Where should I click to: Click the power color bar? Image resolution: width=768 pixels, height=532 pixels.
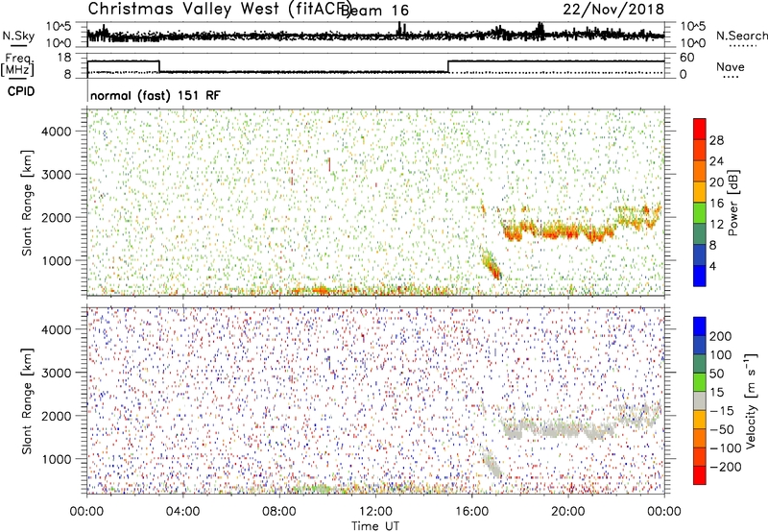(700, 203)
